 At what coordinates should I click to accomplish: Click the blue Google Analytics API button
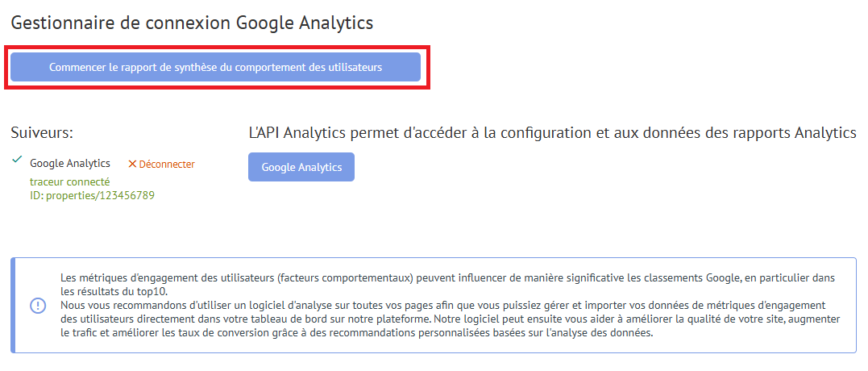(x=301, y=167)
